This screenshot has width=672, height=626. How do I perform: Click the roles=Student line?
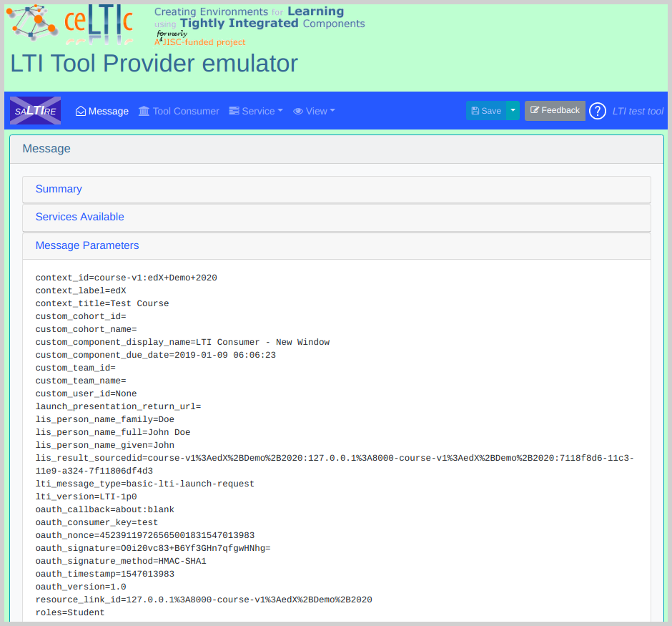(70, 612)
